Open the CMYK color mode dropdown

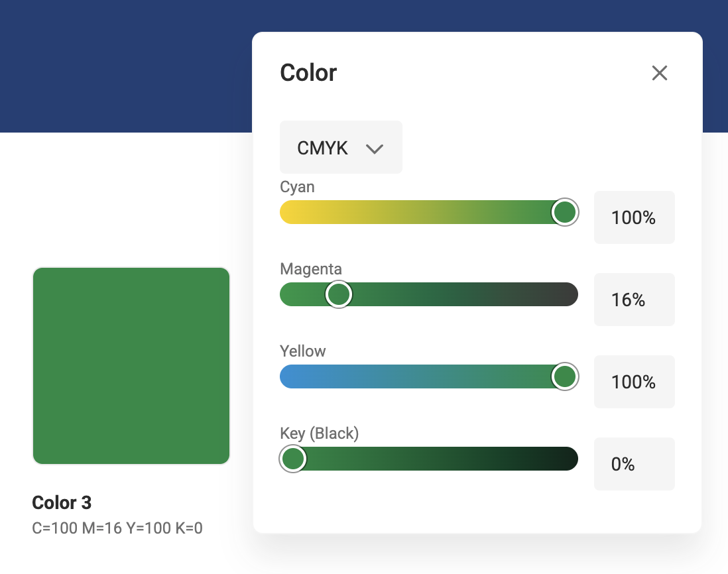pyautogui.click(x=341, y=148)
